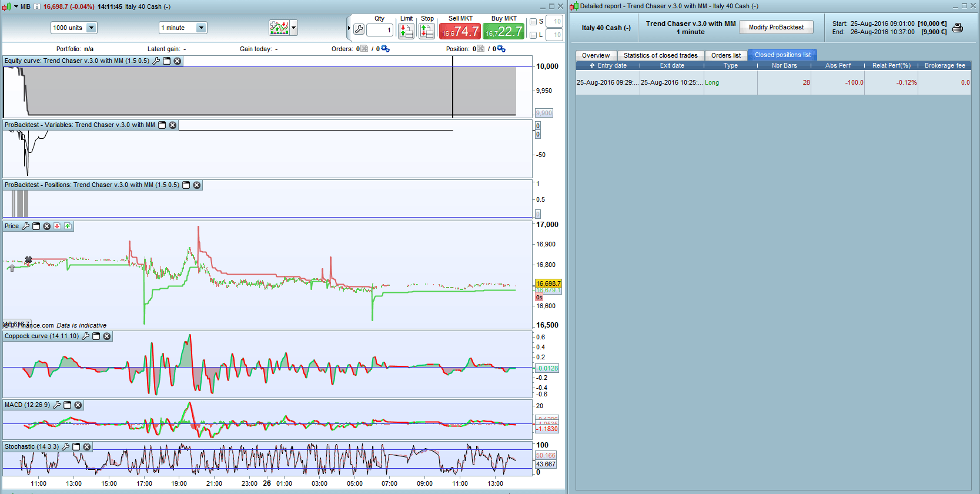The width and height of the screenshot is (980, 494).
Task: Open trading settings wrench beside Qty
Action: coord(359,29)
